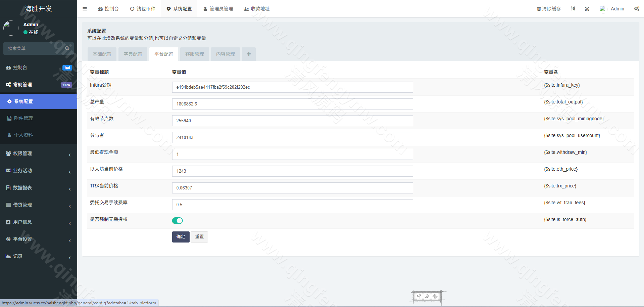Expand 业务活动 chevron arrow
Viewport: 644px width, 307px height.
click(70, 172)
